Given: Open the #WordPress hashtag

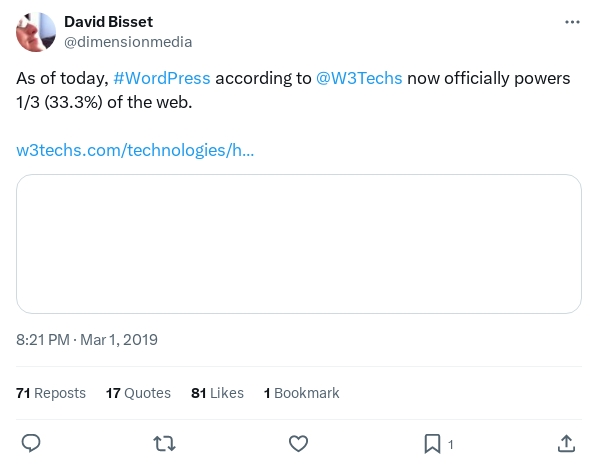Looking at the screenshot, I should click(x=162, y=78).
